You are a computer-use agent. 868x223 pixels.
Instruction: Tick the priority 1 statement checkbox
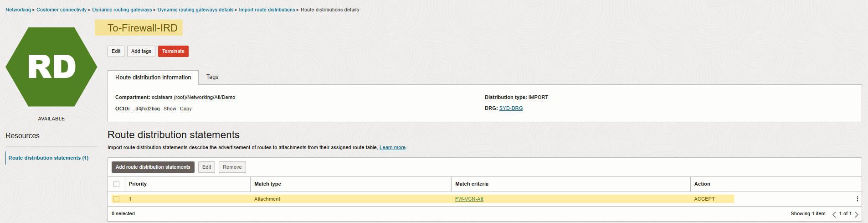click(117, 199)
